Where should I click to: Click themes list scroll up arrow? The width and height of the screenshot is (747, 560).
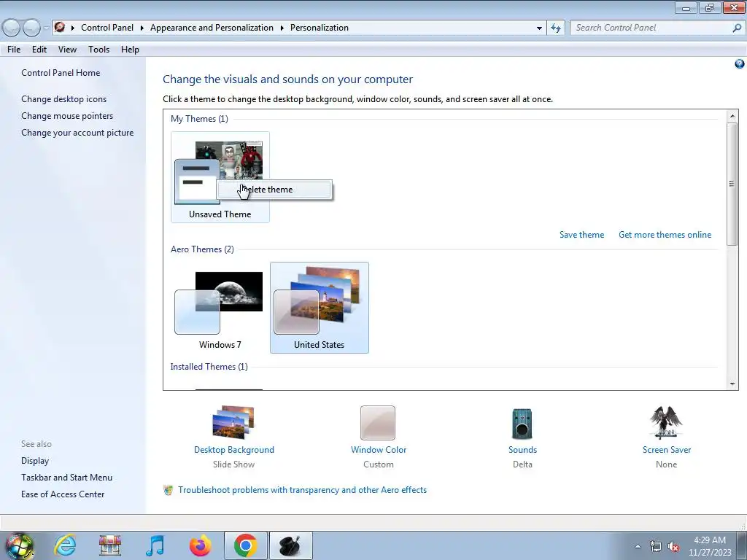point(732,116)
